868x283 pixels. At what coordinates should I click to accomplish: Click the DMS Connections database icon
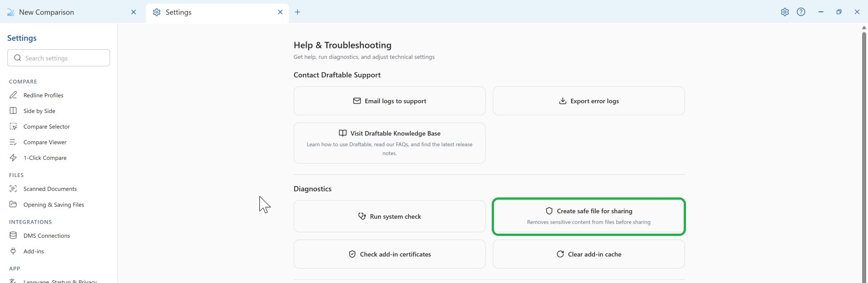pyautogui.click(x=13, y=235)
